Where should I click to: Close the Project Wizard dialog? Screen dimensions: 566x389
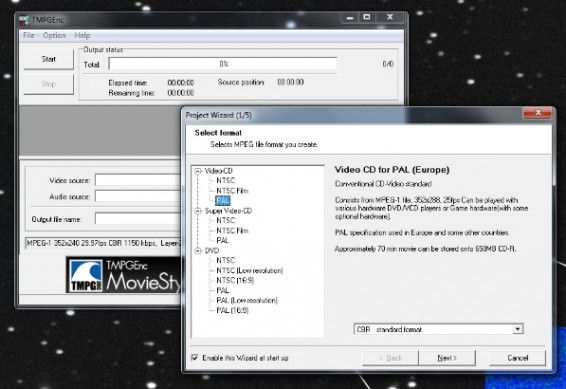pos(537,113)
